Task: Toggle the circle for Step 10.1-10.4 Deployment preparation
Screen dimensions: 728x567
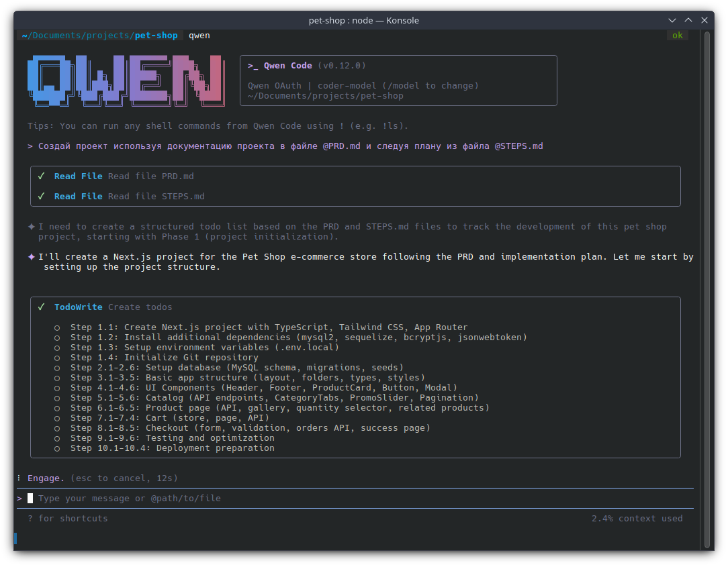Action: click(56, 448)
